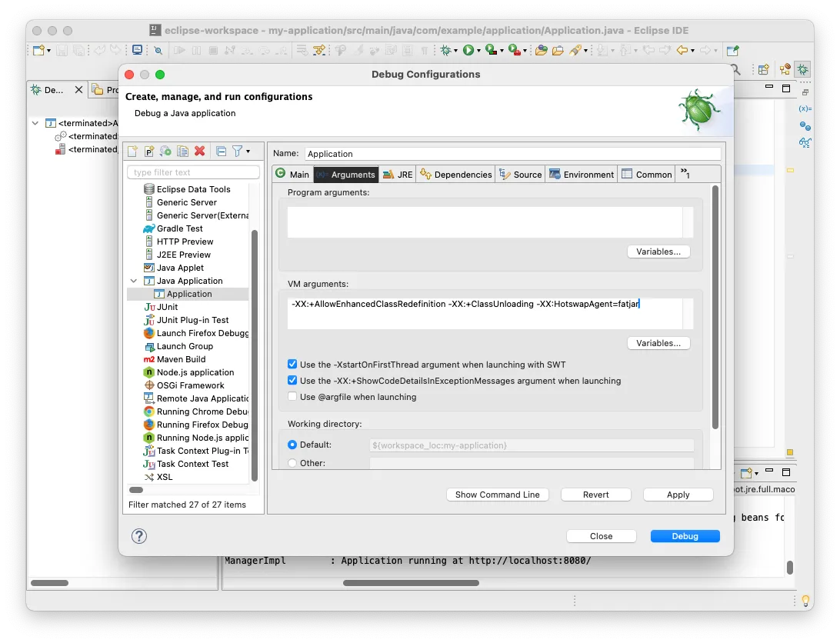
Task: Click the Debug button to start debugging
Action: (684, 536)
